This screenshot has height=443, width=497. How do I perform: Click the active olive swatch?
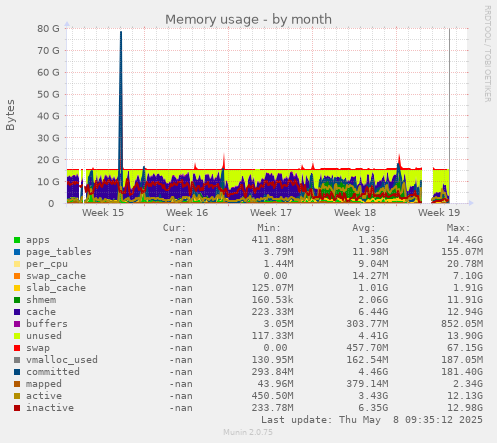(17, 396)
